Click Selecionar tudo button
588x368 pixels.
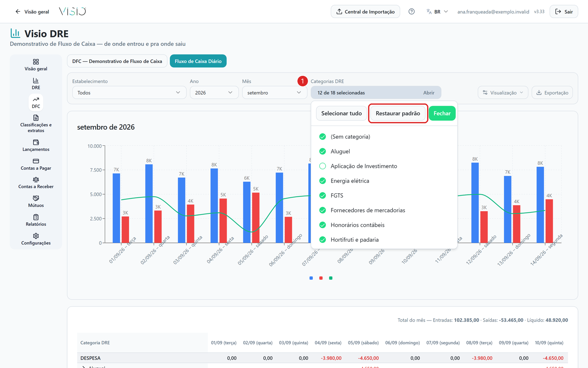pyautogui.click(x=341, y=113)
